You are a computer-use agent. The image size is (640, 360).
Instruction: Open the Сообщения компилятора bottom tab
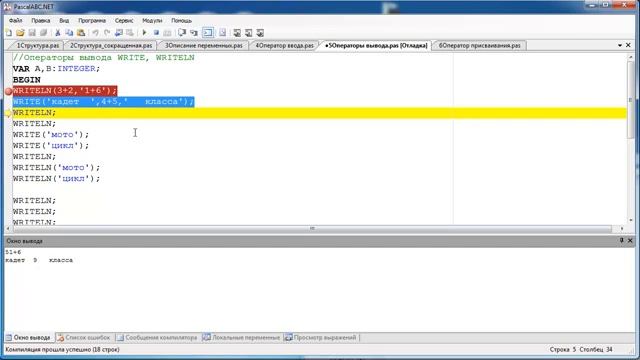point(157,338)
